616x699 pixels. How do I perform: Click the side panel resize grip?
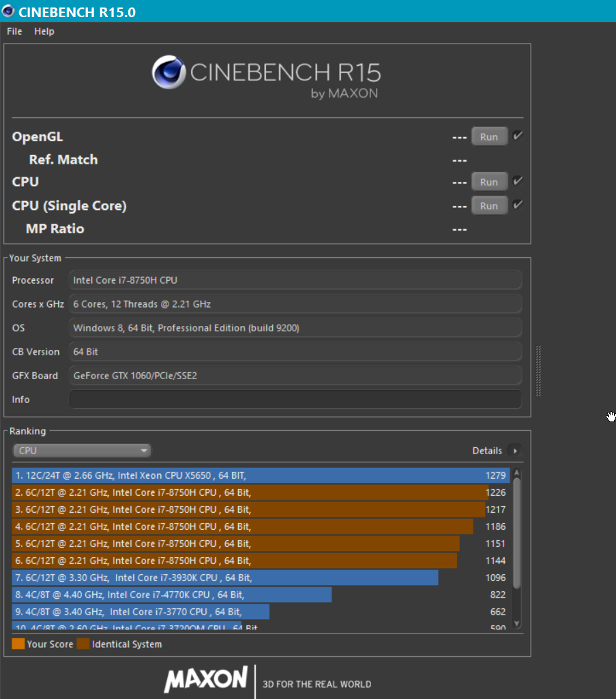(x=538, y=371)
